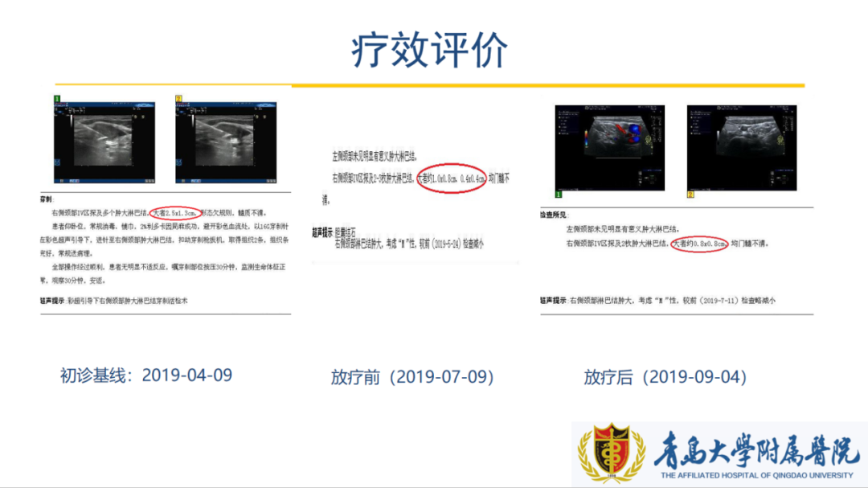Viewport: 868px width, 488px height.
Task: Click red circle around 2.5x1.3cm measurement
Action: [175, 213]
